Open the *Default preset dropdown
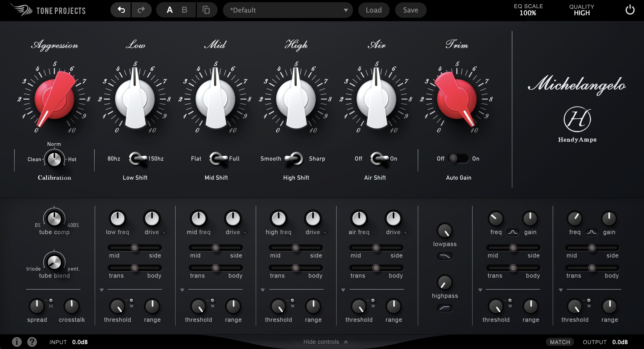Screen dimensions: 644x349 point(288,10)
